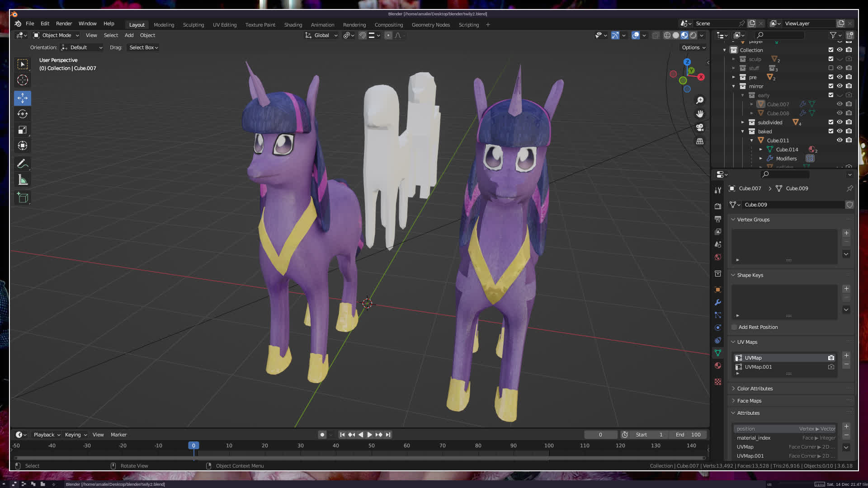Switch to the Sculpting workspace tab
Image resolution: width=868 pixels, height=488 pixels.
tap(193, 25)
